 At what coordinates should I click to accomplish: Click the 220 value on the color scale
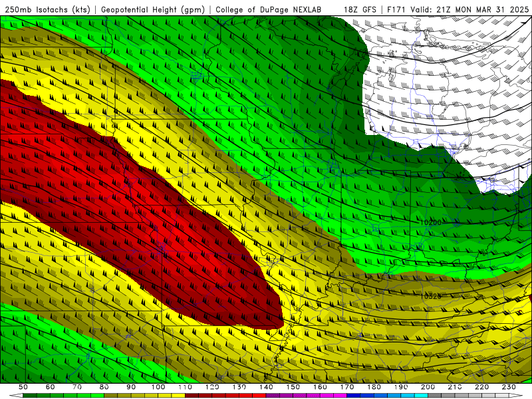[481, 387]
